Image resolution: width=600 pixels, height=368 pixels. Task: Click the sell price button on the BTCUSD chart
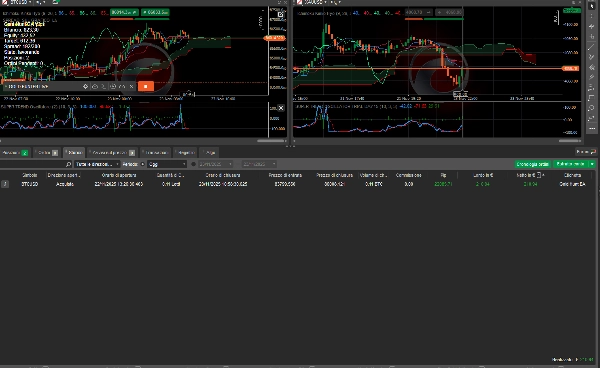(124, 12)
